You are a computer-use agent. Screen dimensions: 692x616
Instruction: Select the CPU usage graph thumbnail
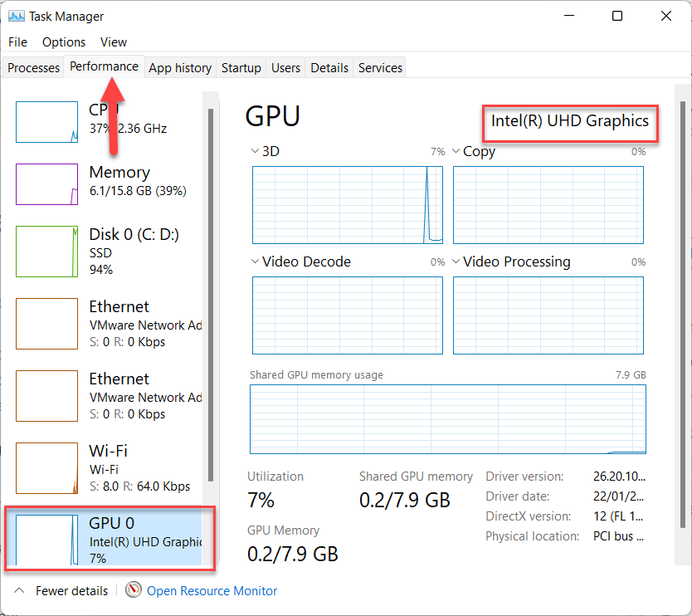tap(47, 121)
